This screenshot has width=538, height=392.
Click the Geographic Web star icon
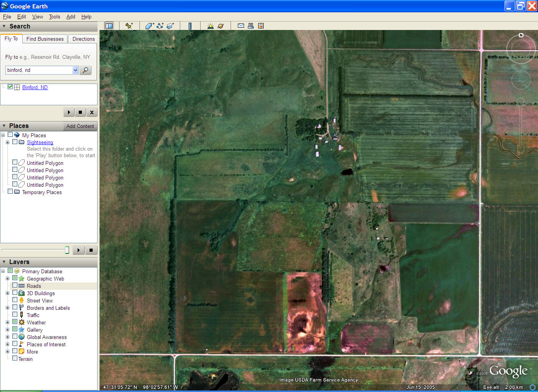pyautogui.click(x=22, y=279)
